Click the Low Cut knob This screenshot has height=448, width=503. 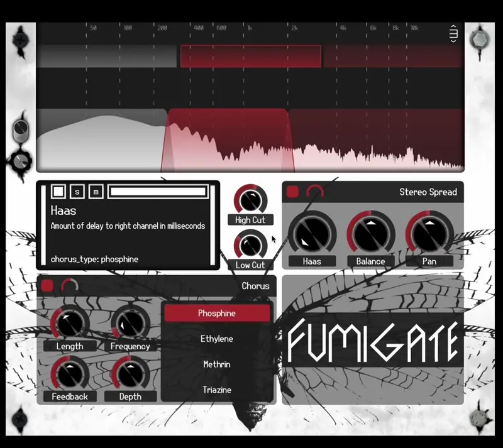point(250,244)
